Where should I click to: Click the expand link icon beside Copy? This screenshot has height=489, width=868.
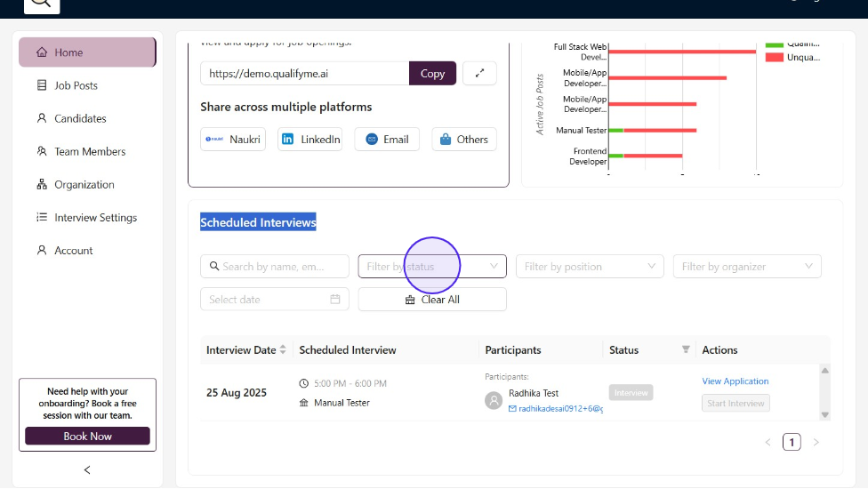click(x=479, y=74)
